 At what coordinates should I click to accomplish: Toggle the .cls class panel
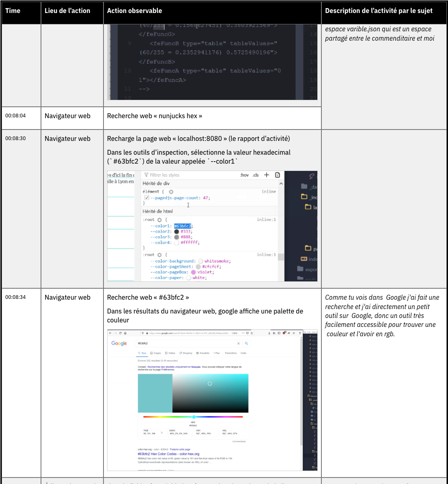click(256, 175)
